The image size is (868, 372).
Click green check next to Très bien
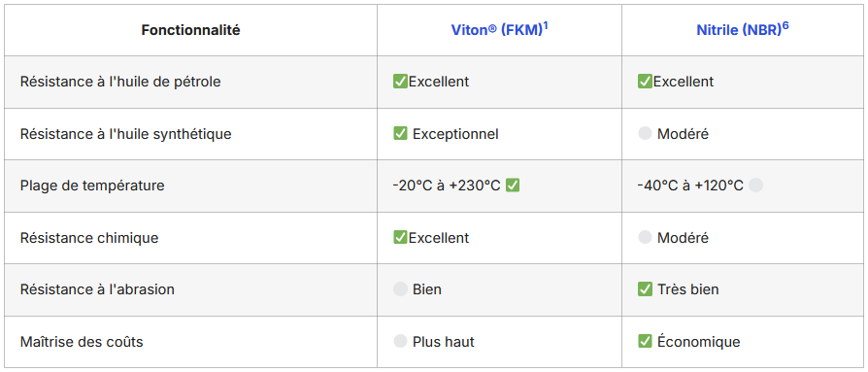[x=645, y=289]
